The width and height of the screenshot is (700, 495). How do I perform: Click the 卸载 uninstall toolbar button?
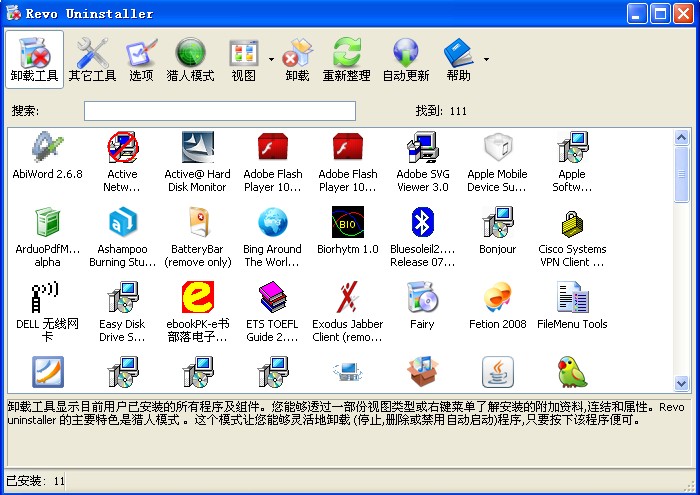click(x=297, y=60)
